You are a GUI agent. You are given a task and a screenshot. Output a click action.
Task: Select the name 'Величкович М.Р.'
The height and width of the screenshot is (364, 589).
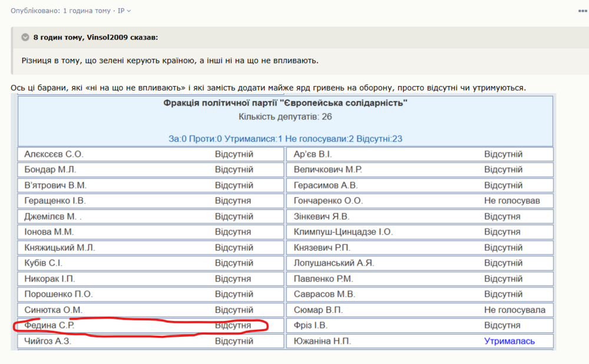click(328, 170)
